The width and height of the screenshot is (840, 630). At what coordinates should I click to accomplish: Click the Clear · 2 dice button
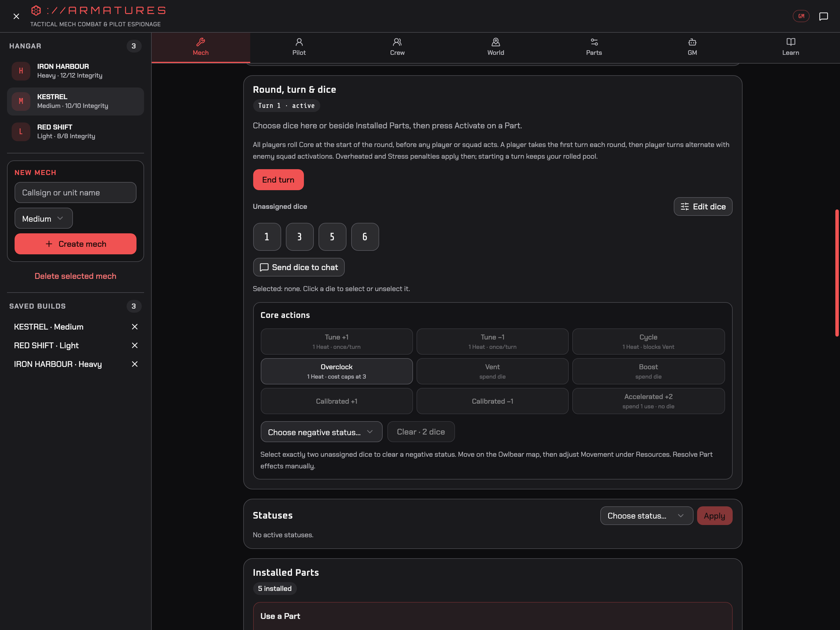click(x=421, y=432)
